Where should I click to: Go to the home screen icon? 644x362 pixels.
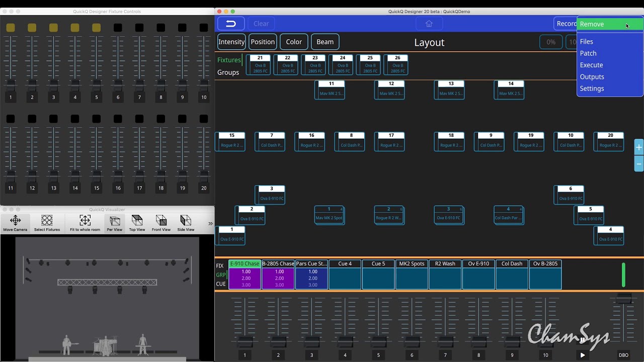click(x=429, y=24)
